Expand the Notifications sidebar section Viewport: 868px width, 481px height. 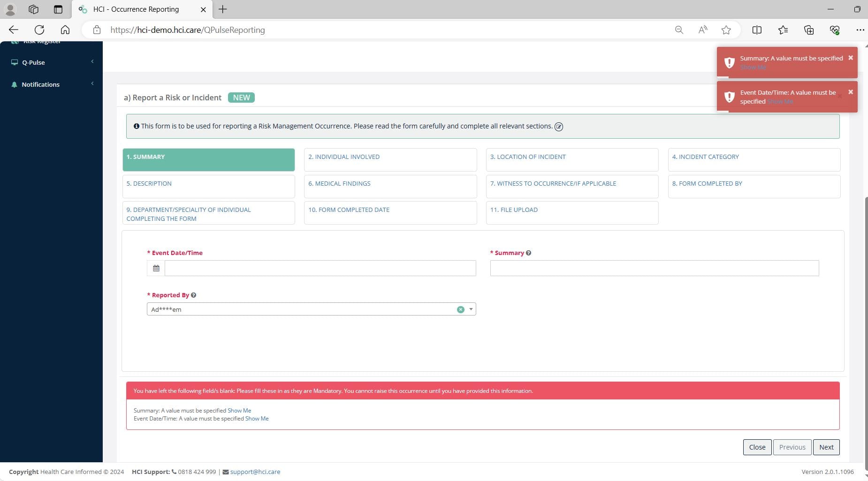(92, 83)
